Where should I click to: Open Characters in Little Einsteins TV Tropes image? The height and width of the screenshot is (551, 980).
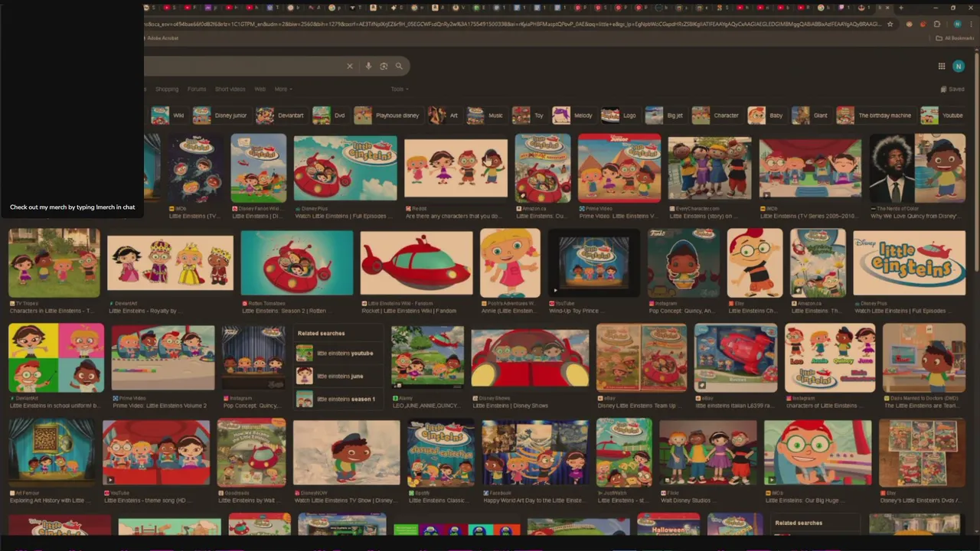pyautogui.click(x=54, y=263)
